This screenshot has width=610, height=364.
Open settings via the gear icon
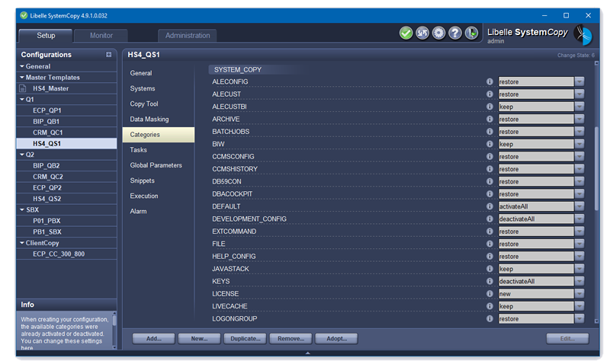[x=438, y=33]
